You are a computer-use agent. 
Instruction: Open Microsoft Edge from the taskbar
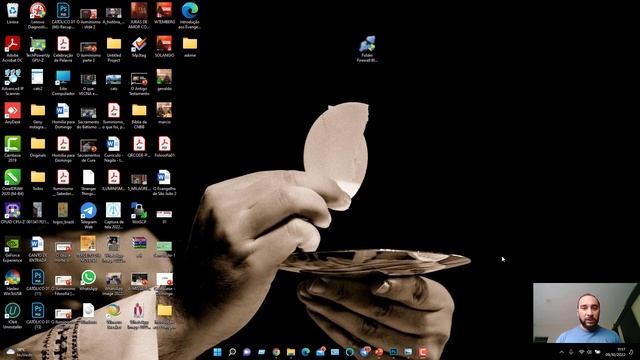point(306,352)
